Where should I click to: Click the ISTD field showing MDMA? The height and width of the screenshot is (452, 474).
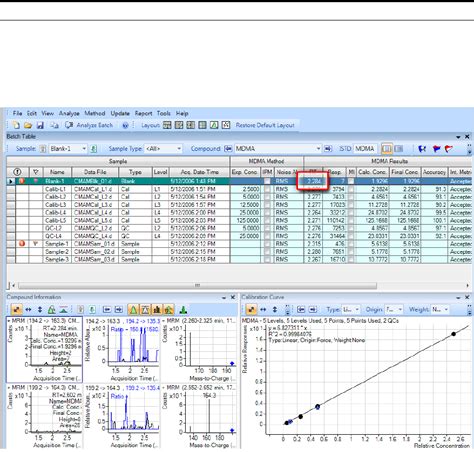[x=365, y=149]
